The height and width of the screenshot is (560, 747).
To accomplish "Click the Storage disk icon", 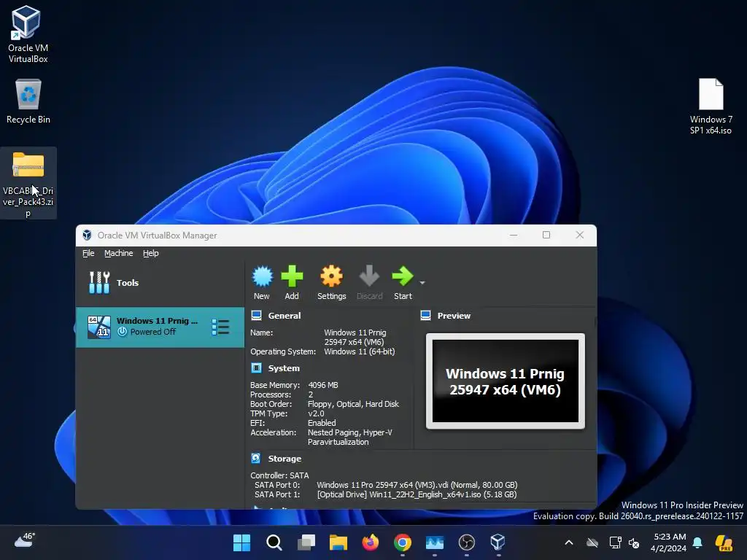I will 256,458.
